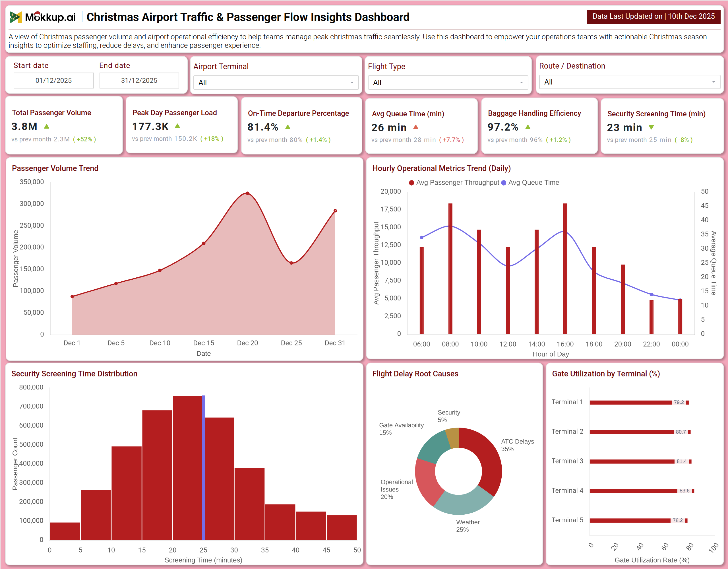Viewport: 728px width, 569px height.
Task: Click the Dec 1 data point on trend
Action: coord(72,296)
